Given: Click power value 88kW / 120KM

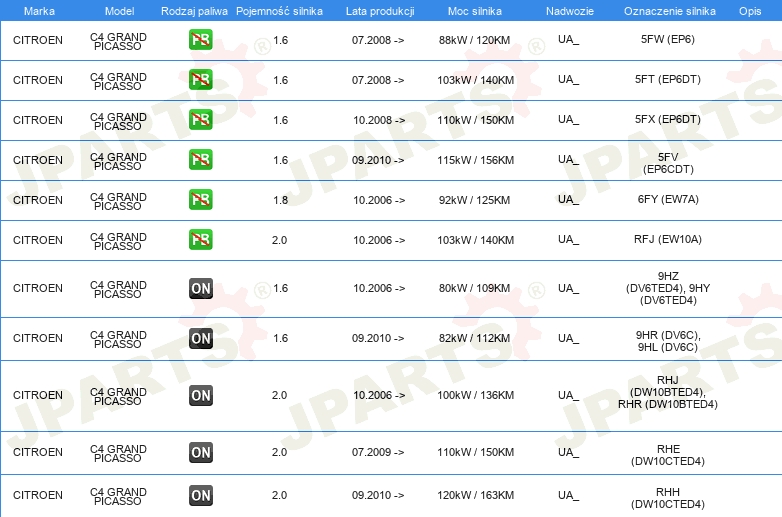Looking at the screenshot, I should 474,40.
